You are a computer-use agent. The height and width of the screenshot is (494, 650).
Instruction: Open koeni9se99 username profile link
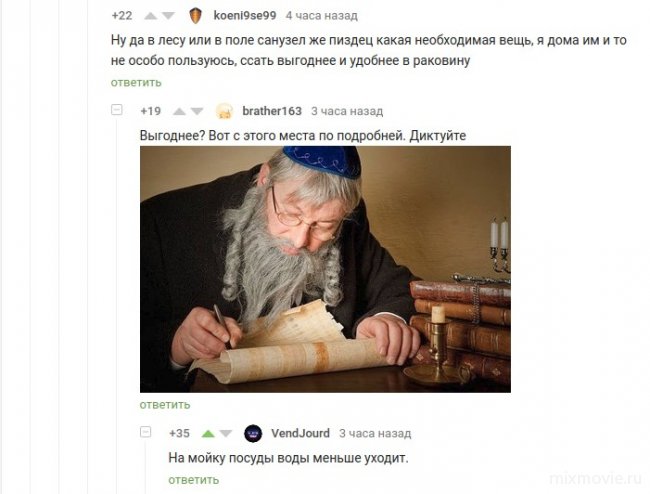point(245,16)
